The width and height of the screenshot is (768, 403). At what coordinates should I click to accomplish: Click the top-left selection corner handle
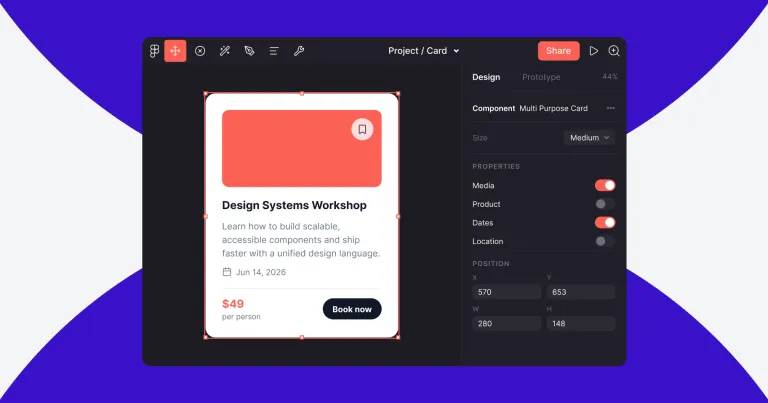click(206, 94)
